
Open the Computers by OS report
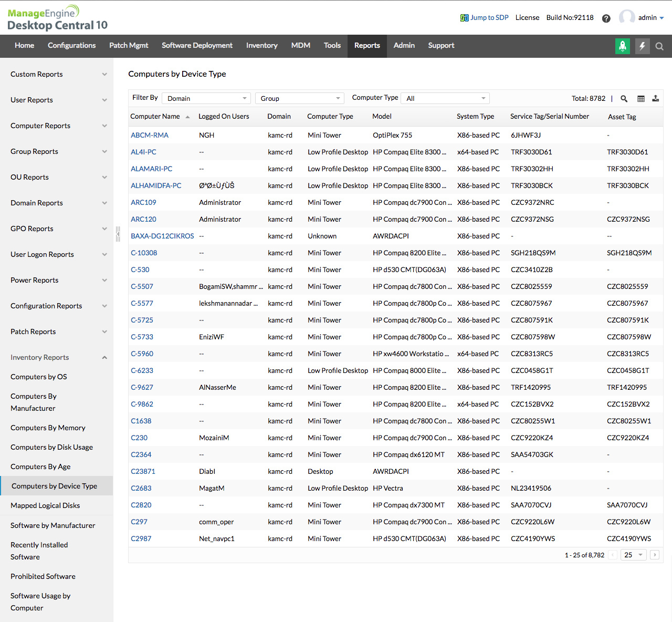[x=39, y=377]
